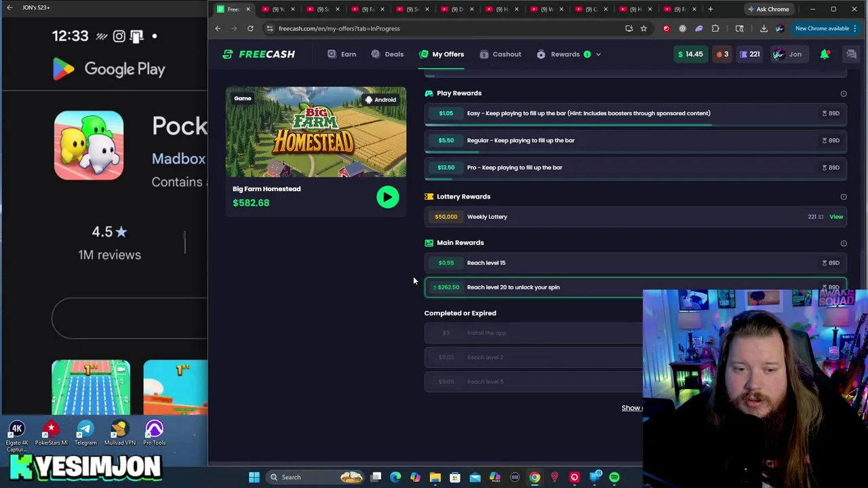Click View on Weekly Lottery
868x488 pixels.
pyautogui.click(x=836, y=217)
